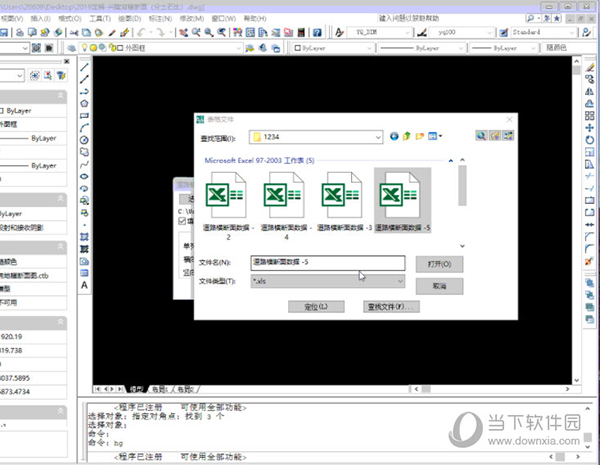Screen dimensions: 600x465
Task: Click the Undo arrow icon
Action: pyautogui.click(x=141, y=33)
